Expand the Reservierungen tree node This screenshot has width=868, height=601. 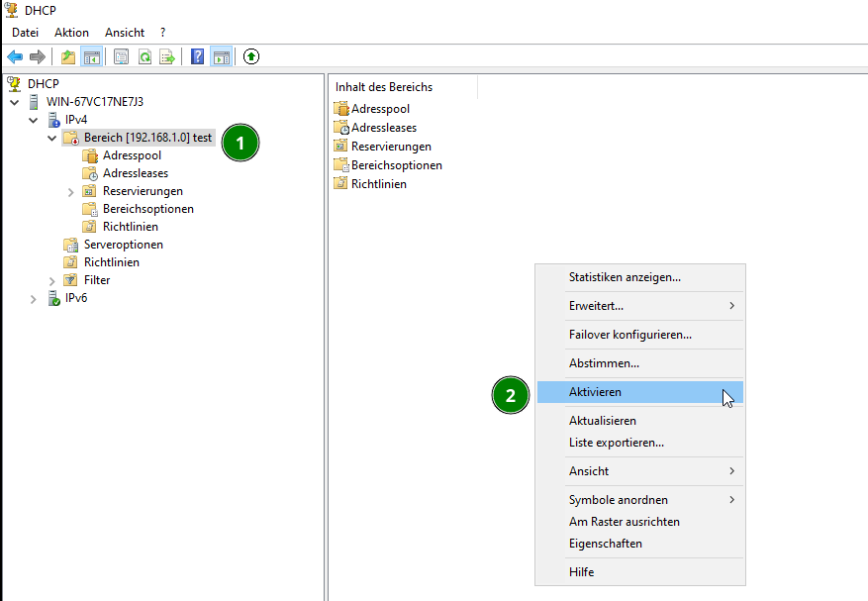coord(71,190)
